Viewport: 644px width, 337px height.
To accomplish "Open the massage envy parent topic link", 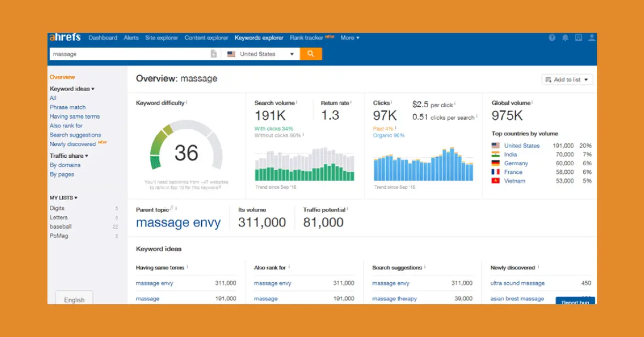I will (x=178, y=223).
